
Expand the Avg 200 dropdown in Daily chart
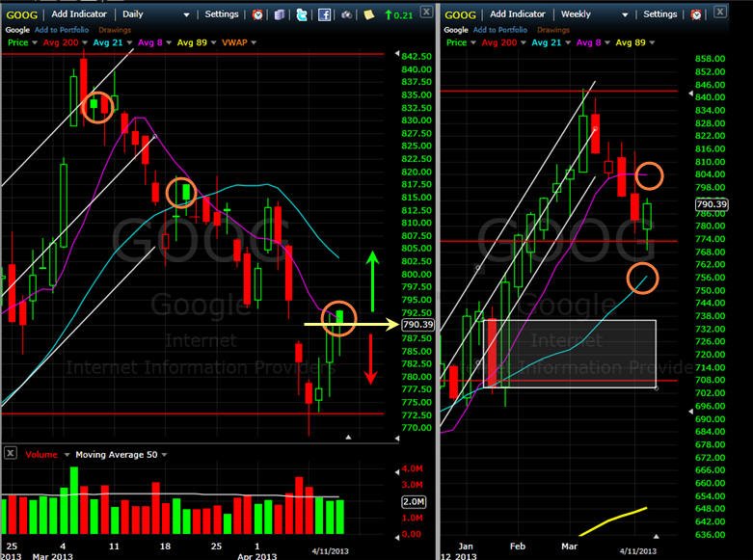click(85, 42)
